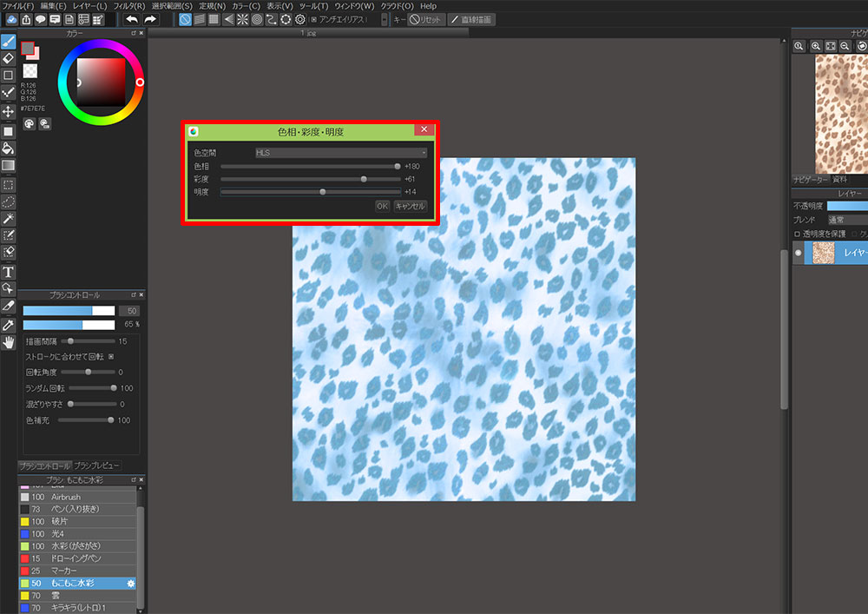Select the Magic Wand tool
This screenshot has width=868, height=614.
(x=8, y=218)
